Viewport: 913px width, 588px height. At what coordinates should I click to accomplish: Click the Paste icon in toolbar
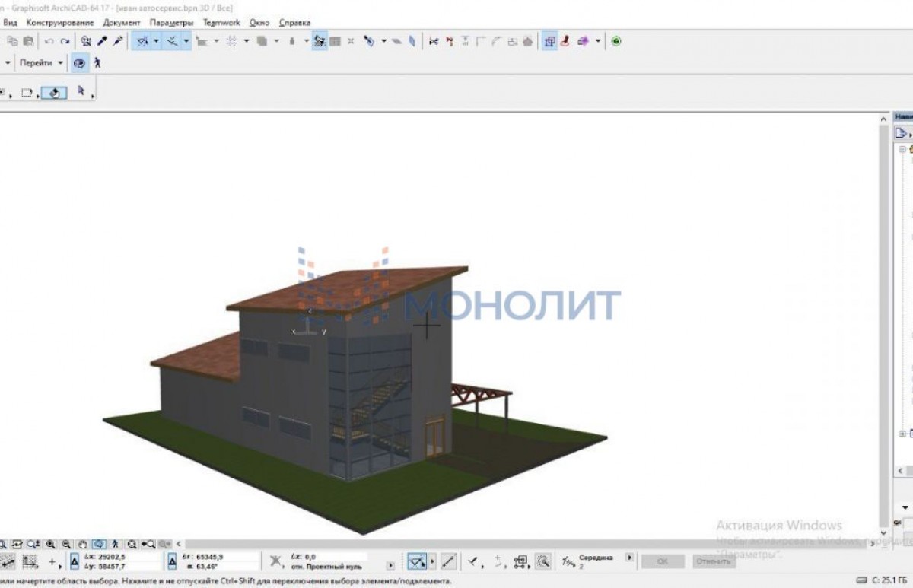point(28,41)
